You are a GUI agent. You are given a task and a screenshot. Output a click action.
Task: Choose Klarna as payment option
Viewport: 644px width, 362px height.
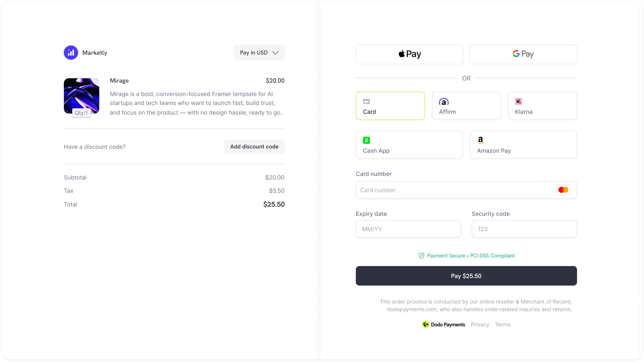[542, 106]
